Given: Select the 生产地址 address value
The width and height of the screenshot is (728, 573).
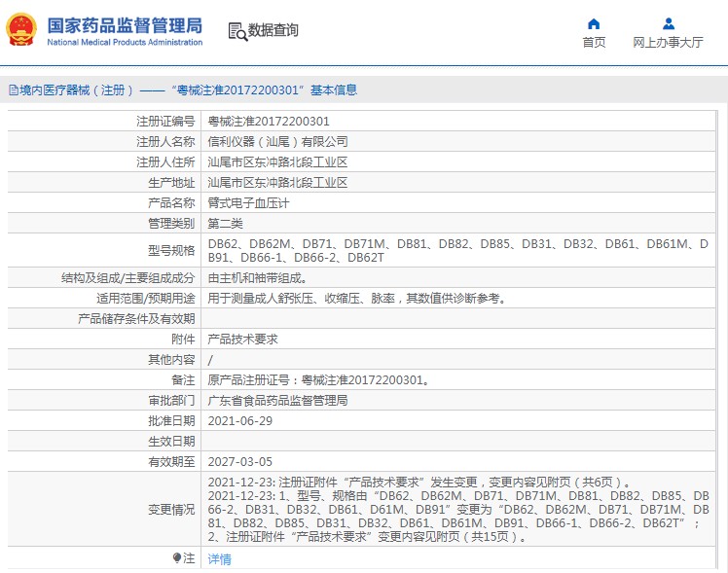Looking at the screenshot, I should pos(277,182).
